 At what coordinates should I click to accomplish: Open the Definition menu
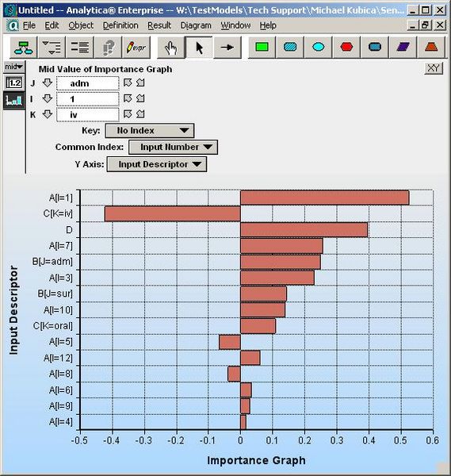[120, 25]
